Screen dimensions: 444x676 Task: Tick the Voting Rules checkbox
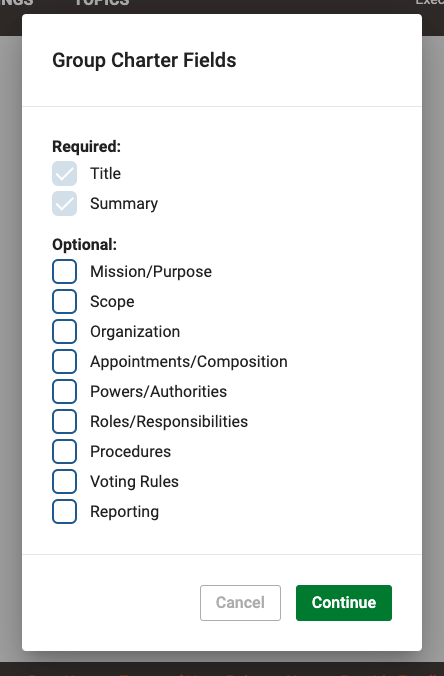pos(65,481)
